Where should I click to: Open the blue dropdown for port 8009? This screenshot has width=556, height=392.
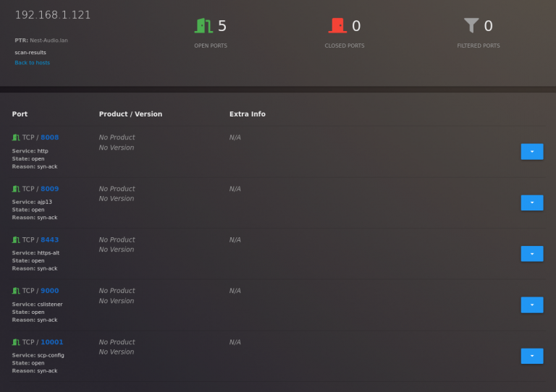pyautogui.click(x=531, y=203)
